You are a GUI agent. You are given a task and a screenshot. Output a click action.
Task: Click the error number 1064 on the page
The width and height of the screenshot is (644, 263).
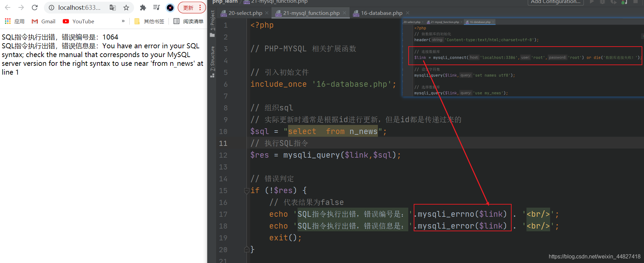(110, 37)
